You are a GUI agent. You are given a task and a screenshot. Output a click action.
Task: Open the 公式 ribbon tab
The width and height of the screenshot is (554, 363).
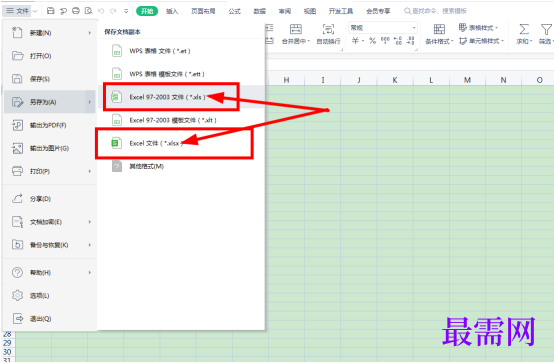point(234,11)
